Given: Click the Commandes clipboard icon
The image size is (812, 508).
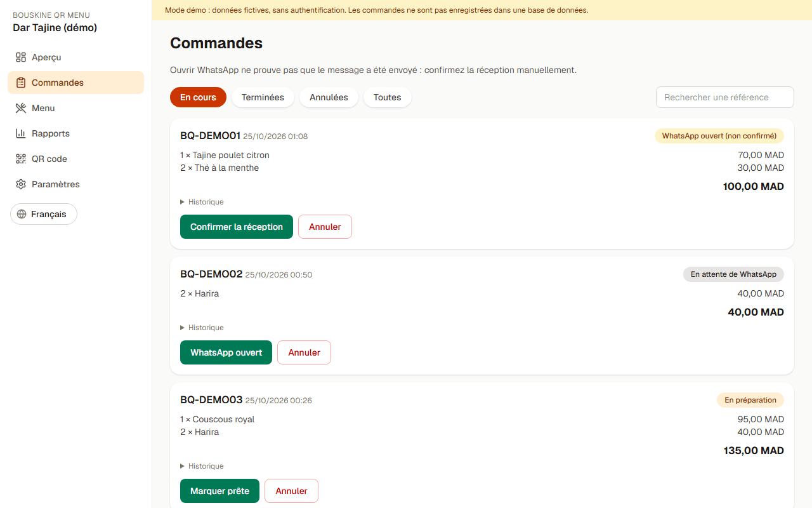Looking at the screenshot, I should (21, 83).
